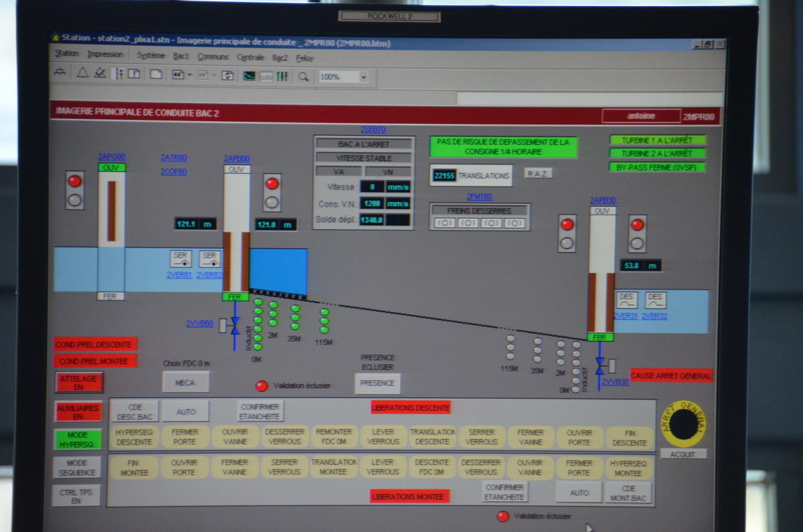Expand the forward navigation history arrow
The width and height of the screenshot is (803, 532).
[213, 76]
